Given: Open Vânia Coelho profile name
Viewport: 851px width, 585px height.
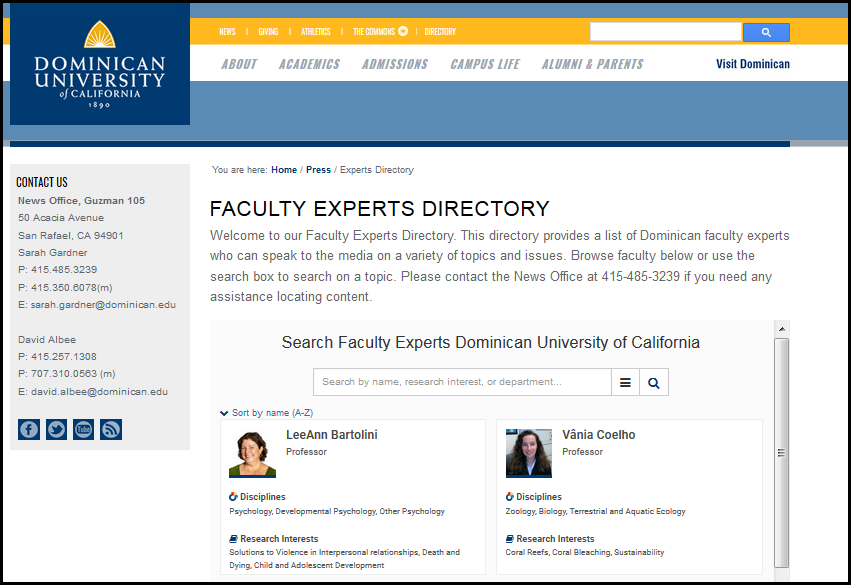Looking at the screenshot, I should click(x=599, y=435).
